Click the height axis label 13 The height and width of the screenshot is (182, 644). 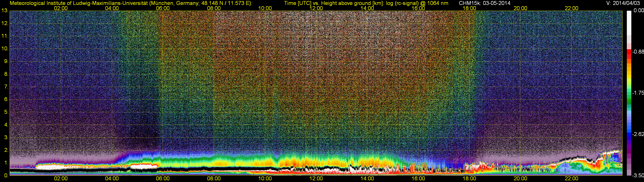click(x=5, y=11)
